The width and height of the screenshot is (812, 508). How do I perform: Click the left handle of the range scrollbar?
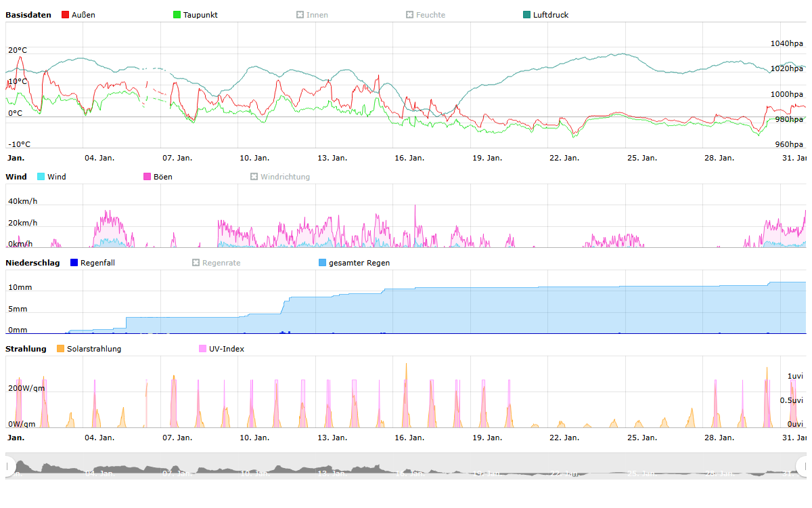coord(9,466)
